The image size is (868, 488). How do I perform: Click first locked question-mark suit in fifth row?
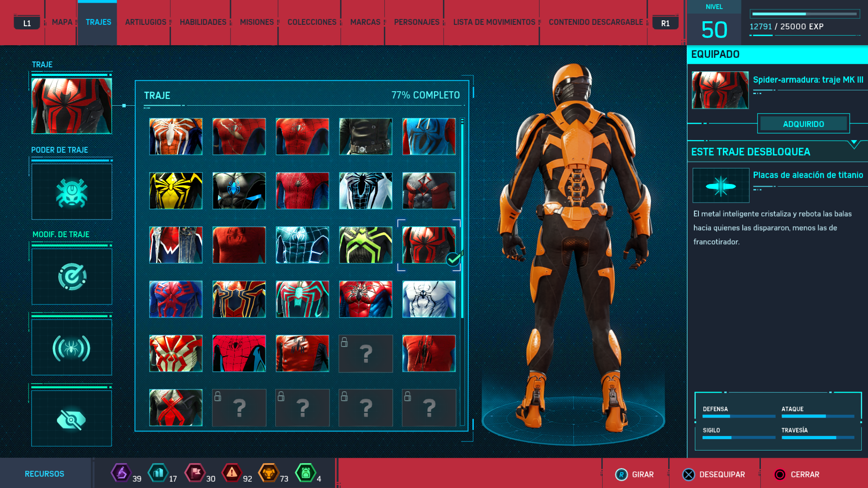click(x=366, y=353)
